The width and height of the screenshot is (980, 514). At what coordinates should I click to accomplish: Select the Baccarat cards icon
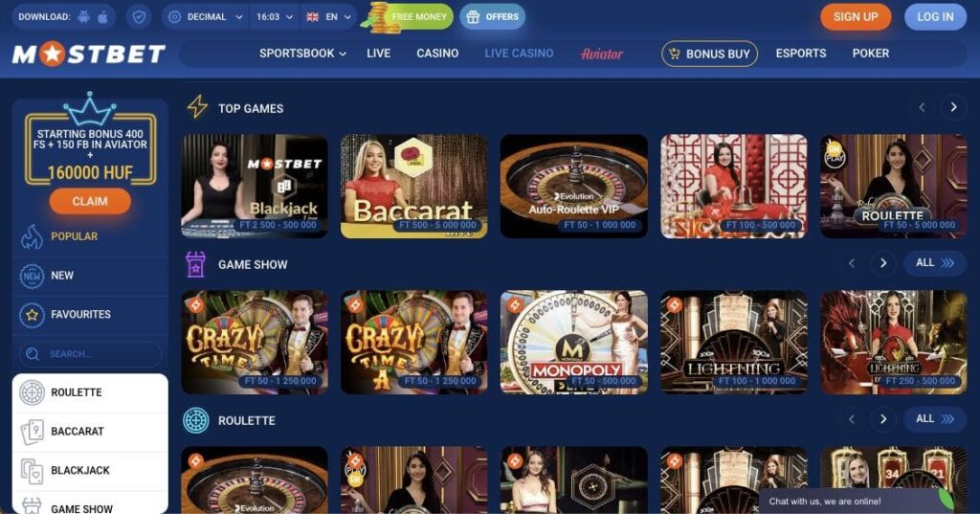click(32, 432)
